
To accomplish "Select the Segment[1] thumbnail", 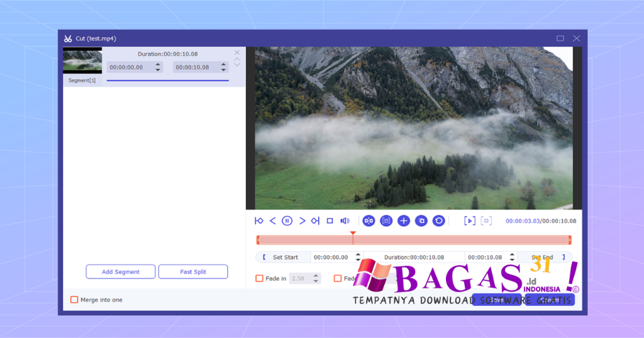I will tap(82, 61).
